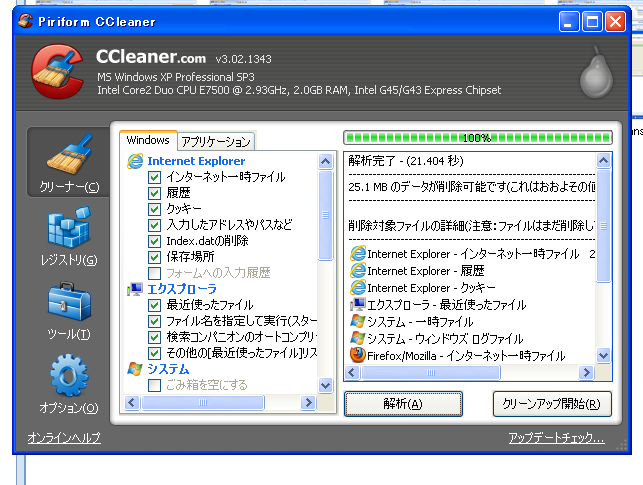Screen dimensions: 643x485
Task: Click IE icon of the クッキー result row
Action: [358, 288]
